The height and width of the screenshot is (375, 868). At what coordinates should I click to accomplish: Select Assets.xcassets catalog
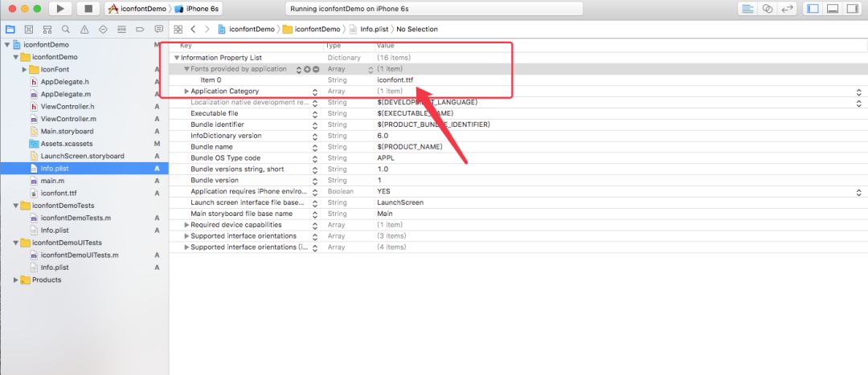(67, 144)
